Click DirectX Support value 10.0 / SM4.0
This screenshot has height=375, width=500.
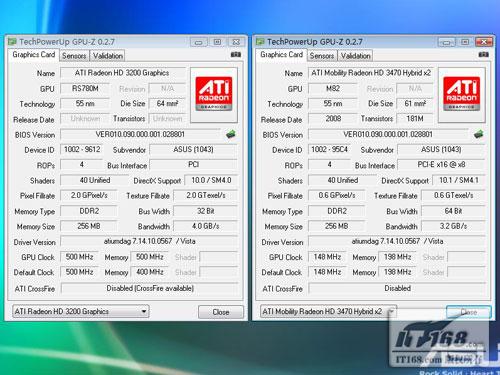coord(211,180)
